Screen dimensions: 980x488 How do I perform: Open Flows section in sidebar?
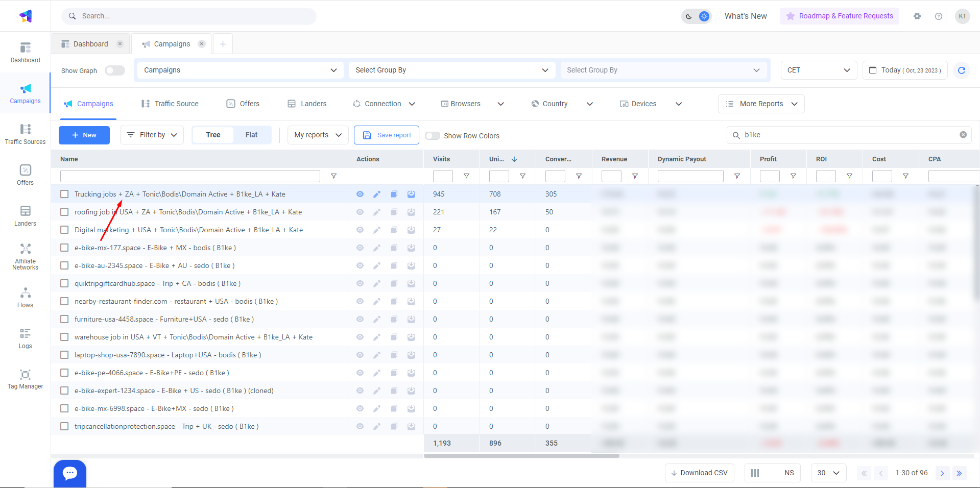tap(25, 298)
